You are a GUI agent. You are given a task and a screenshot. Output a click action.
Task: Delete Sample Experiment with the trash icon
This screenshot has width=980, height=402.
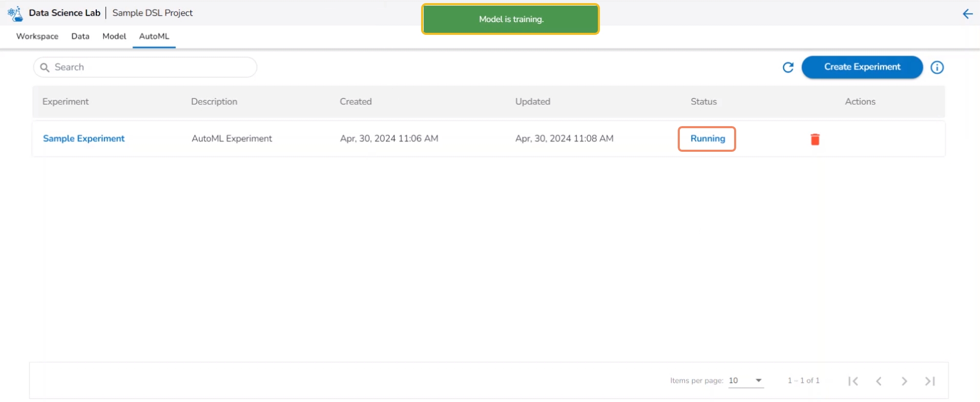pyautogui.click(x=815, y=139)
